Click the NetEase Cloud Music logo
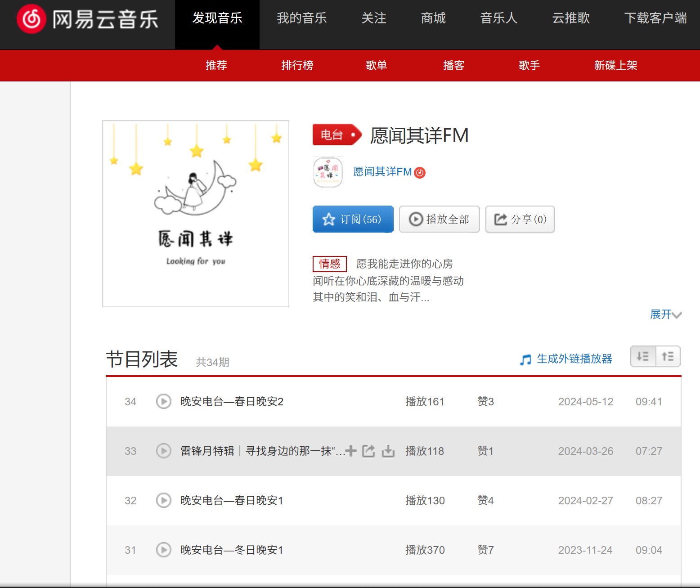The height and width of the screenshot is (588, 700). tap(87, 19)
